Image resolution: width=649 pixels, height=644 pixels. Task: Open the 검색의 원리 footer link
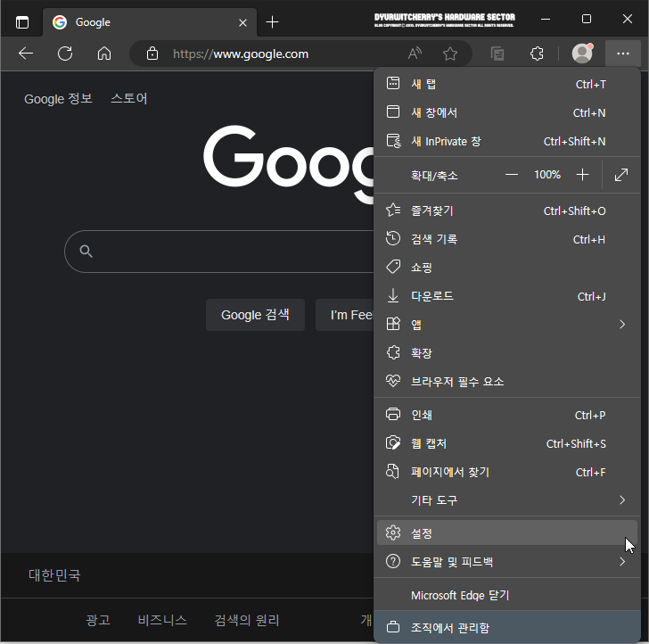click(x=247, y=620)
